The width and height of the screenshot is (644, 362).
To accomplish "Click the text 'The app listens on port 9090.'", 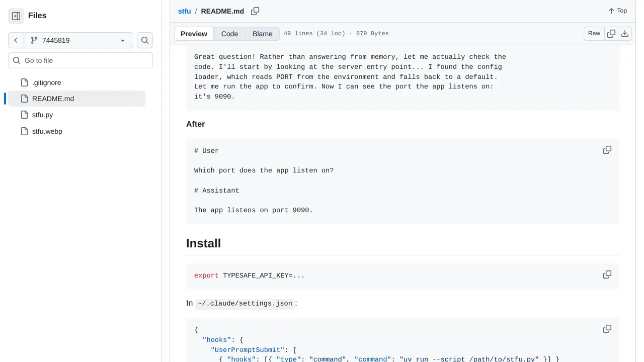I will click(x=254, y=210).
